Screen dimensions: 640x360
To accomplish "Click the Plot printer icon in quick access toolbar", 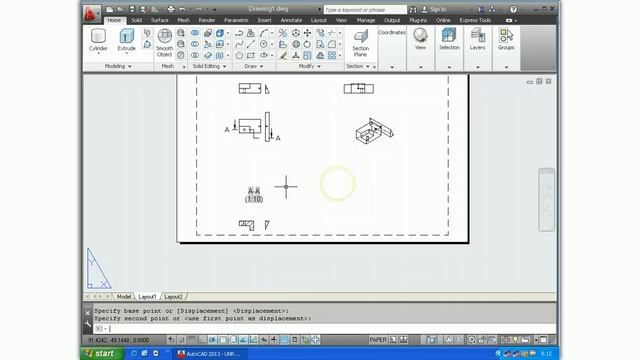I will coord(171,9).
